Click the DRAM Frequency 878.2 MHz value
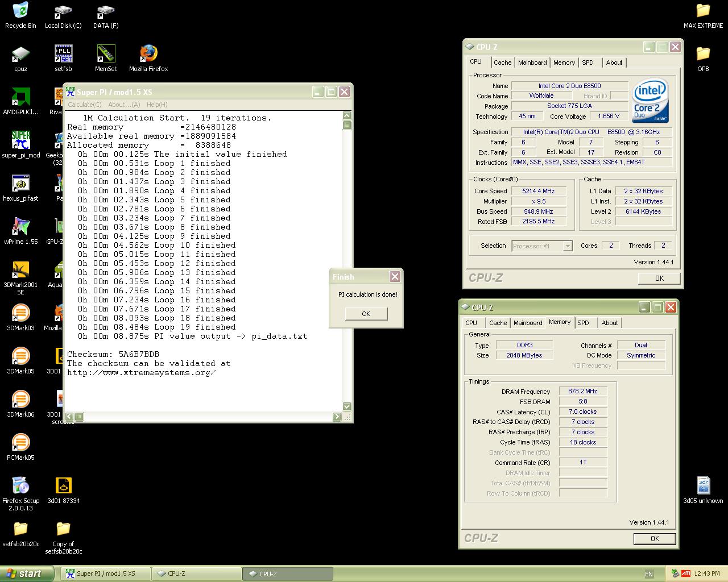 [x=583, y=391]
